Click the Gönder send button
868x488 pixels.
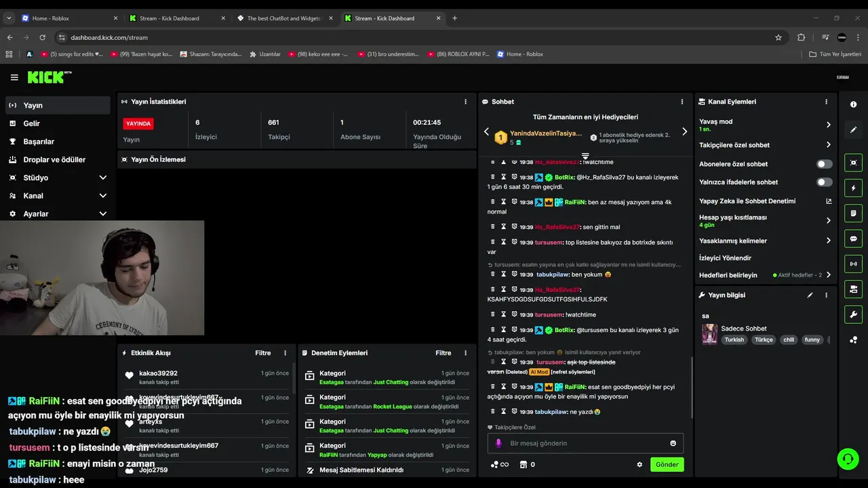click(667, 464)
